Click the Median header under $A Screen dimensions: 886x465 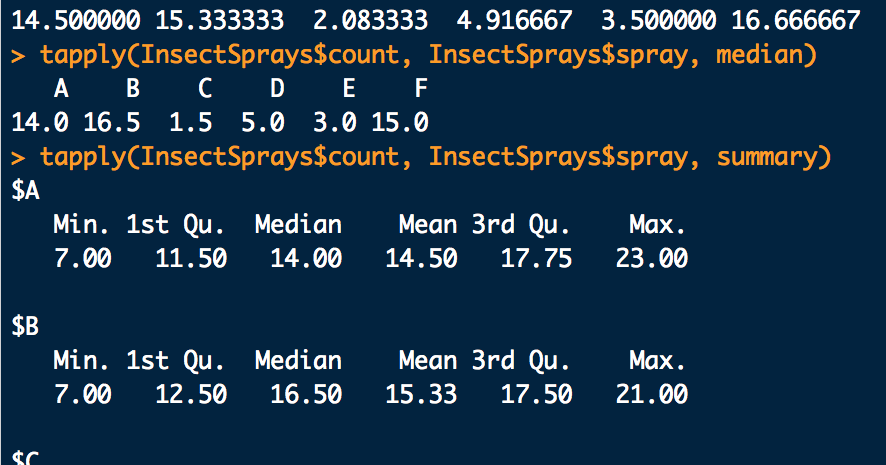point(298,225)
